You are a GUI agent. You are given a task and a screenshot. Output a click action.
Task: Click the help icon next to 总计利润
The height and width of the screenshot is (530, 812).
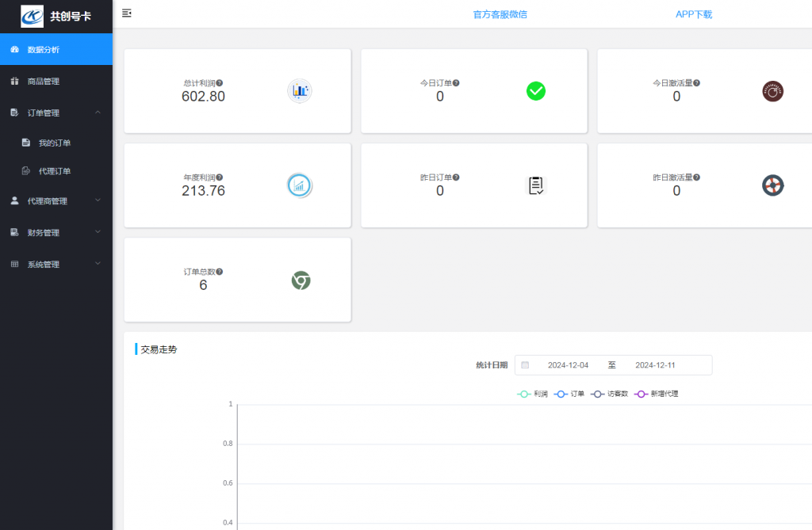[220, 82]
